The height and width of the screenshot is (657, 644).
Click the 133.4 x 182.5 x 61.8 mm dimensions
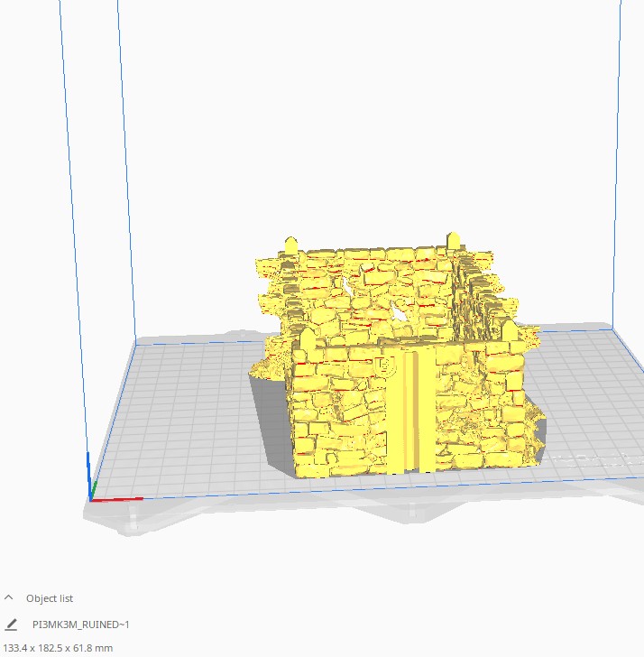coord(58,648)
